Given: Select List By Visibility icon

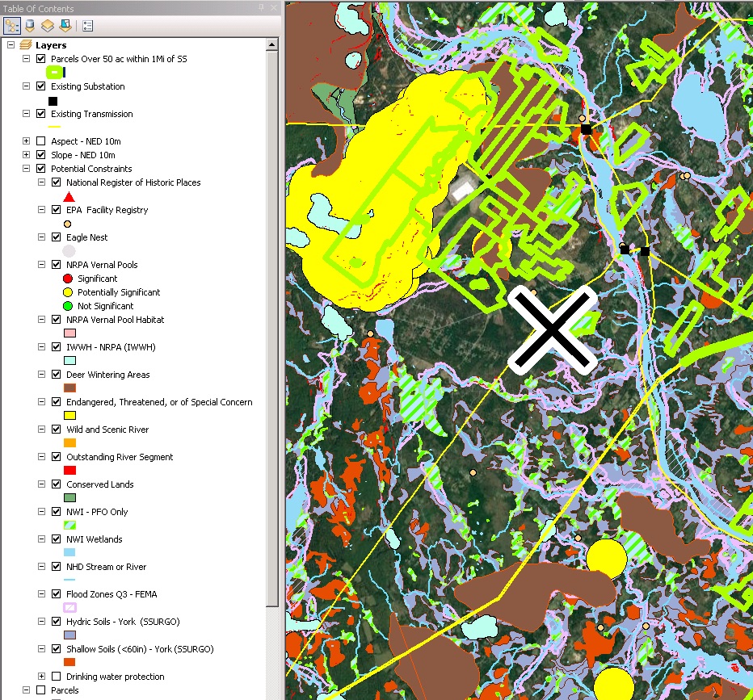Looking at the screenshot, I should coord(47,26).
